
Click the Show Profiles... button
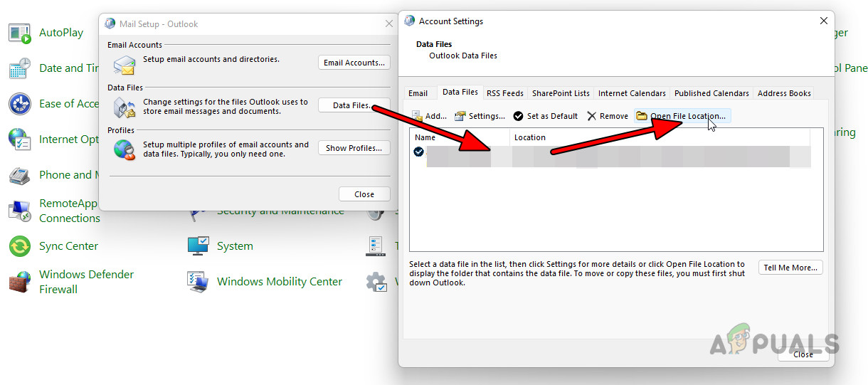coord(354,148)
